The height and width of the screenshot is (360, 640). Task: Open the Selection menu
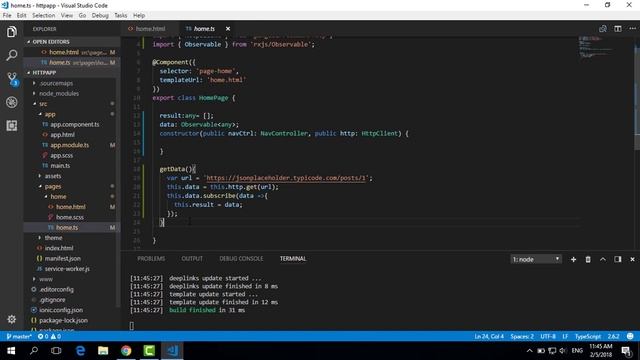click(x=43, y=15)
